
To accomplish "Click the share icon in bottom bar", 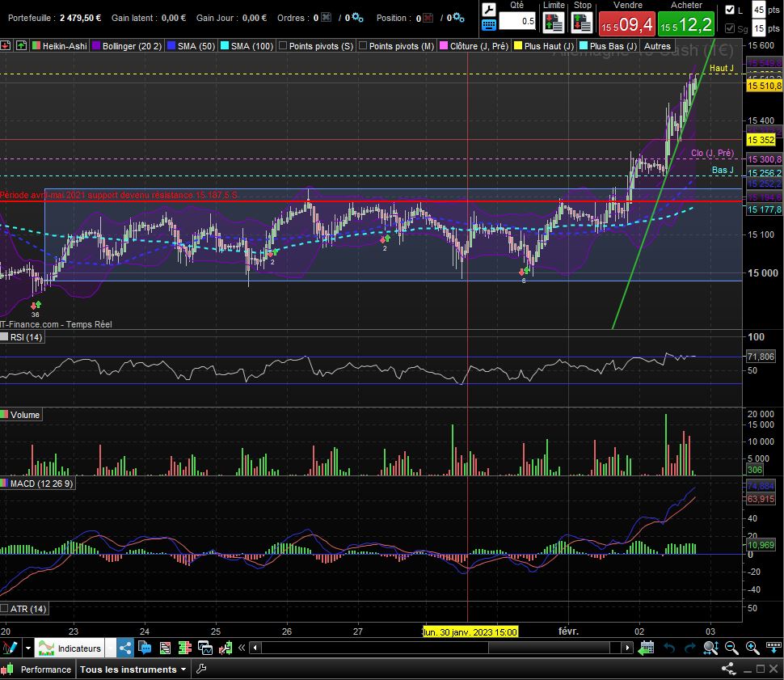I will pos(728,669).
